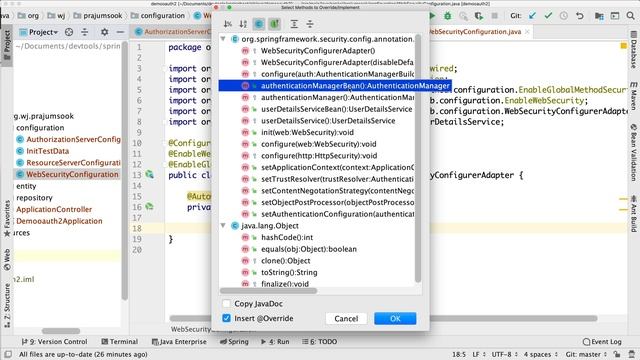Click the dialog's horizontal scrollbar

269,291
